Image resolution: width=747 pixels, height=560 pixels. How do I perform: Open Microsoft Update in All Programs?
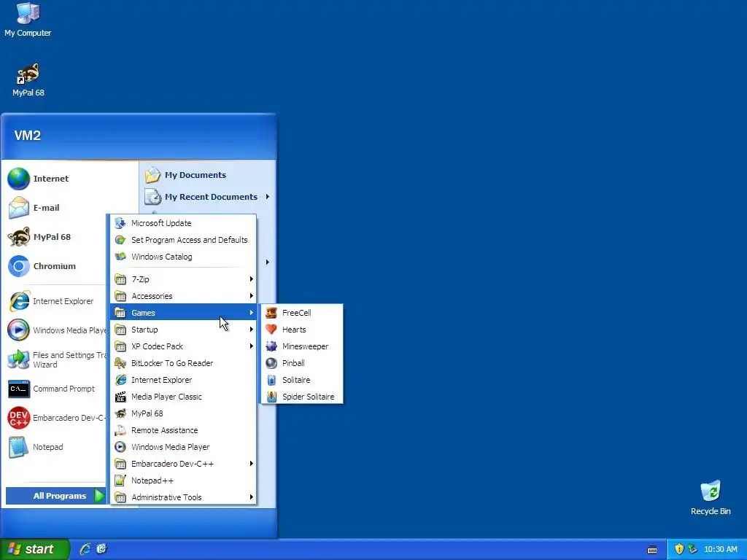(x=183, y=223)
